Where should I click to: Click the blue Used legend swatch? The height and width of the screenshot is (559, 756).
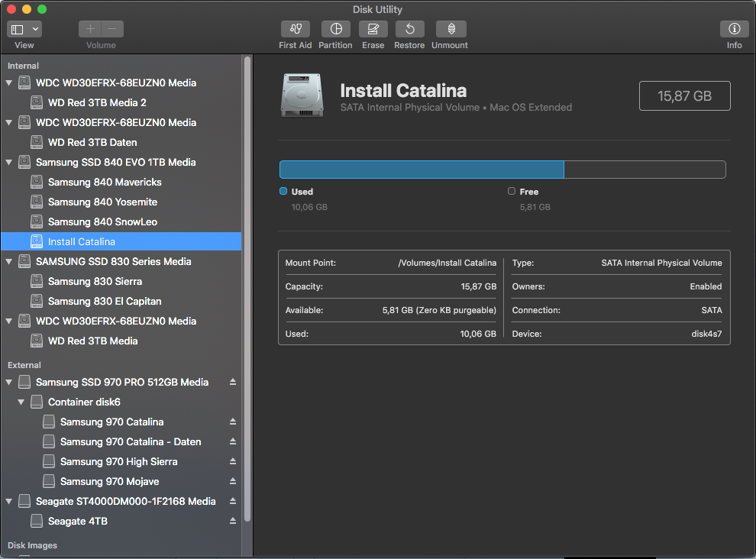pos(283,191)
